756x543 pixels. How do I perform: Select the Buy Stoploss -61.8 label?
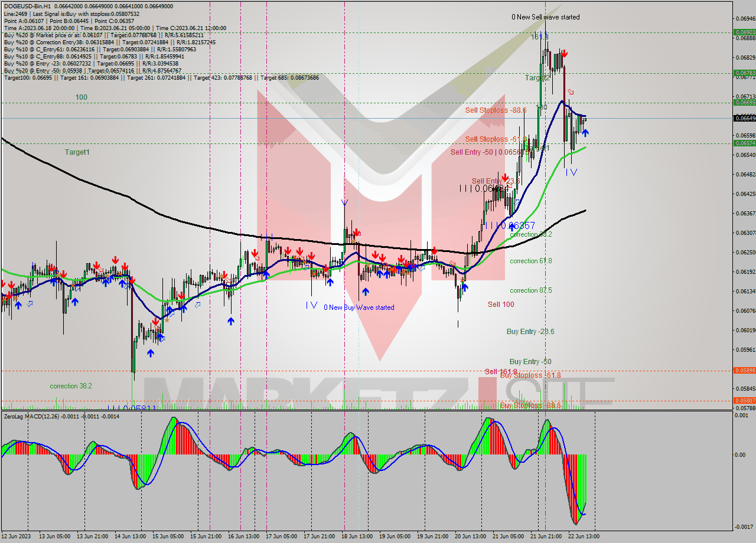[x=530, y=375]
